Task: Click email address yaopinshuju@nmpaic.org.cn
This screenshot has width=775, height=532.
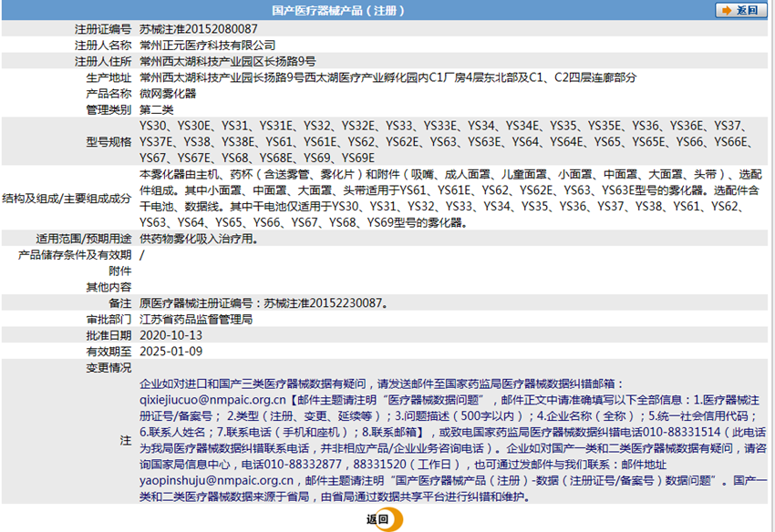Action: (216, 480)
